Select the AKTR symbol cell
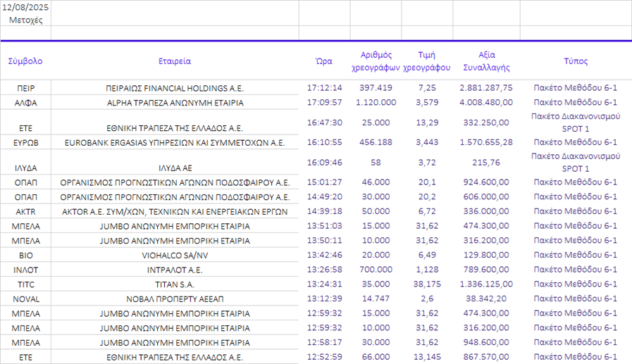Image resolution: width=632 pixels, height=364 pixels. click(x=26, y=211)
